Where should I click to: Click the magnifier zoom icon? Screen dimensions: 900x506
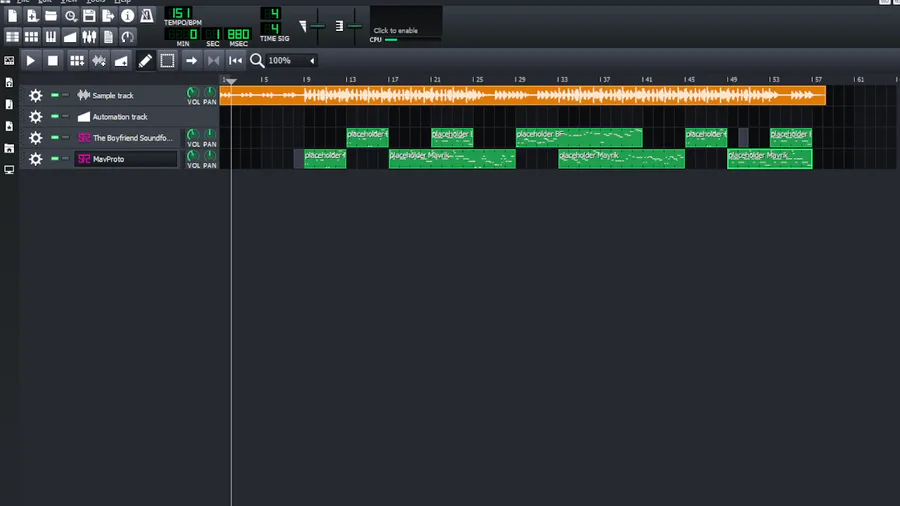point(257,60)
